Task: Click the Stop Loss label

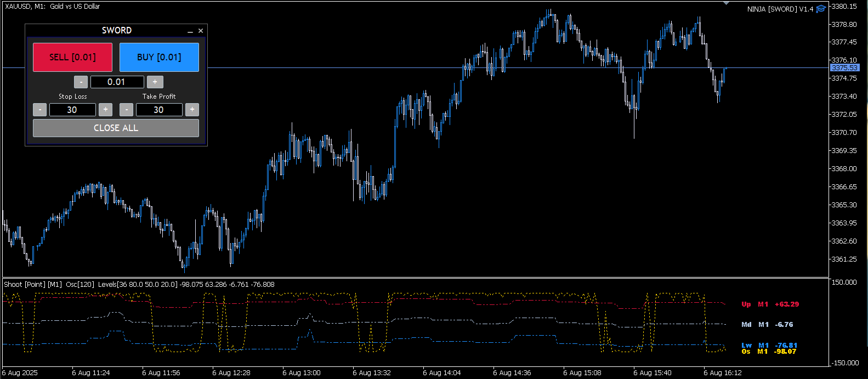Action: click(x=73, y=97)
